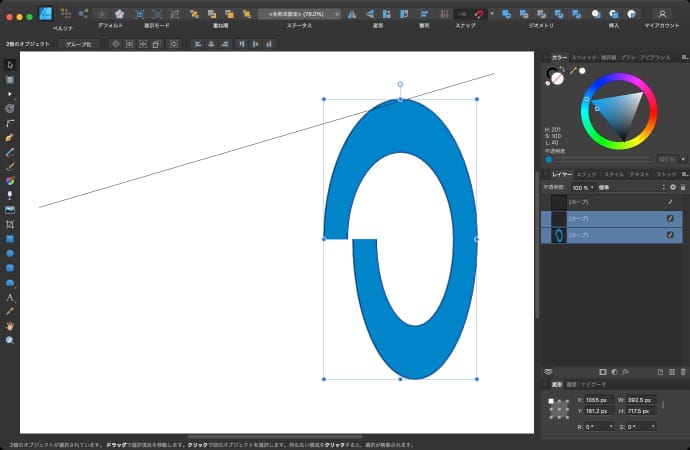Click the X position input field
The width and height of the screenshot is (690, 450).
click(x=596, y=400)
